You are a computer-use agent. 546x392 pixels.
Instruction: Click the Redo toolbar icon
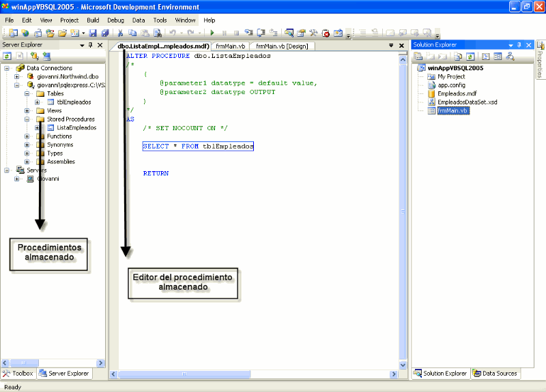[x=190, y=33]
